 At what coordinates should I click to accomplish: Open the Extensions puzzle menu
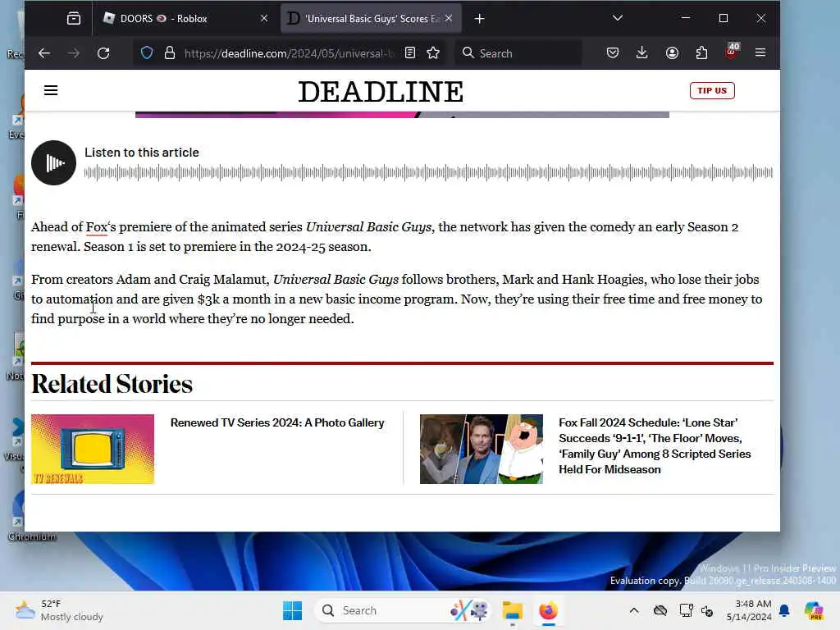(701, 53)
